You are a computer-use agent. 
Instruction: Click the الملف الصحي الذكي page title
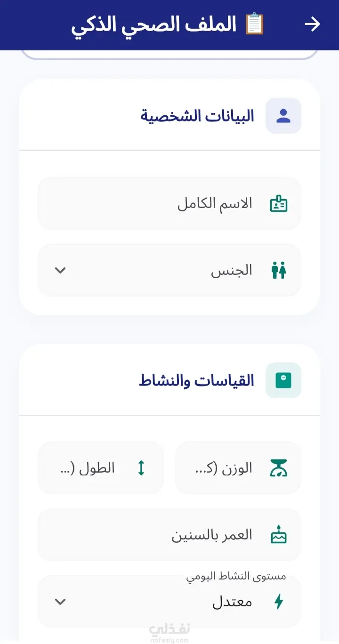coord(154,25)
